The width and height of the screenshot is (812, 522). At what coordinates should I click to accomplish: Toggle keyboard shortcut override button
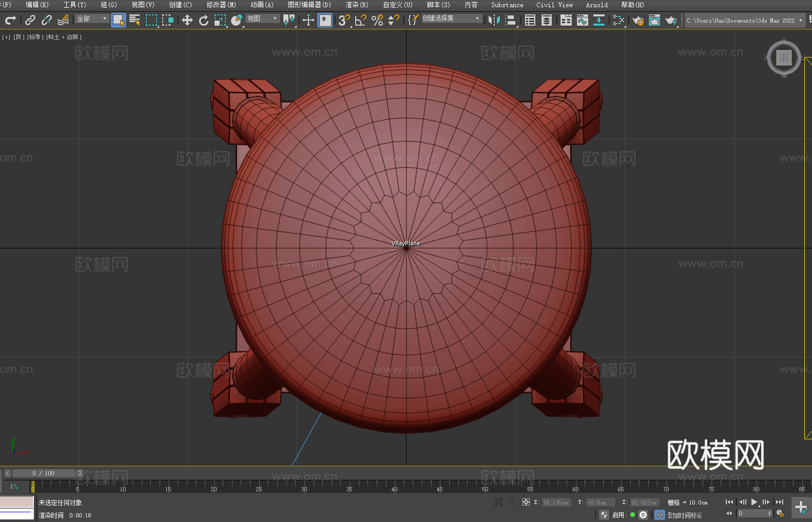coord(325,21)
